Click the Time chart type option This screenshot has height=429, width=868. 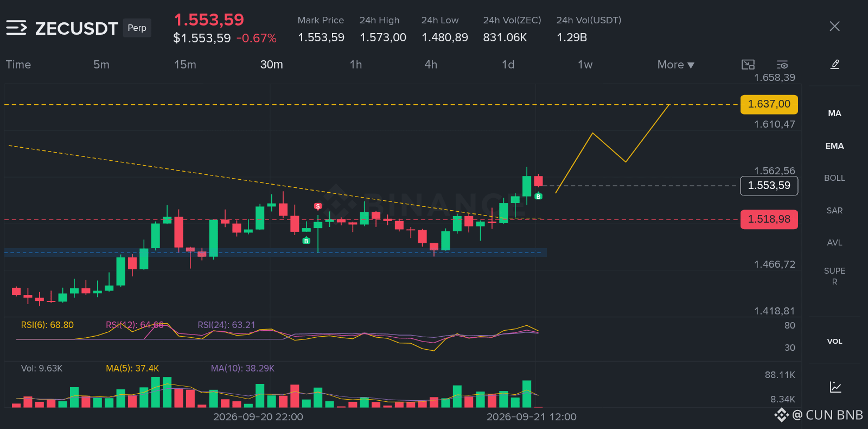[x=18, y=65]
